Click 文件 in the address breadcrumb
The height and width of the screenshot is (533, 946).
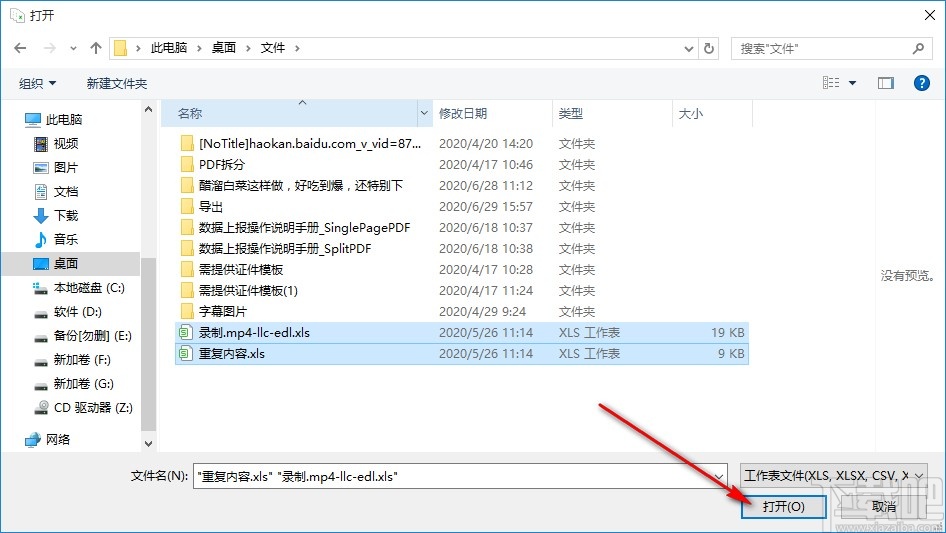click(x=273, y=48)
